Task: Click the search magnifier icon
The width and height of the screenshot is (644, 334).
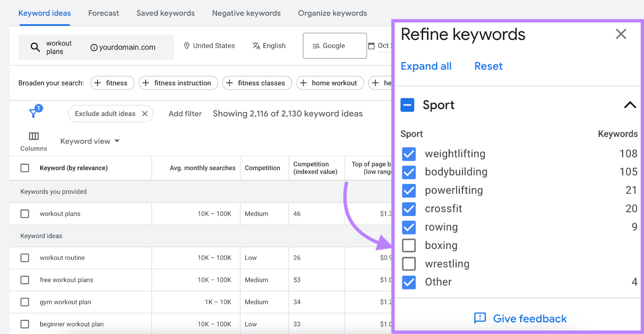Action: click(35, 47)
